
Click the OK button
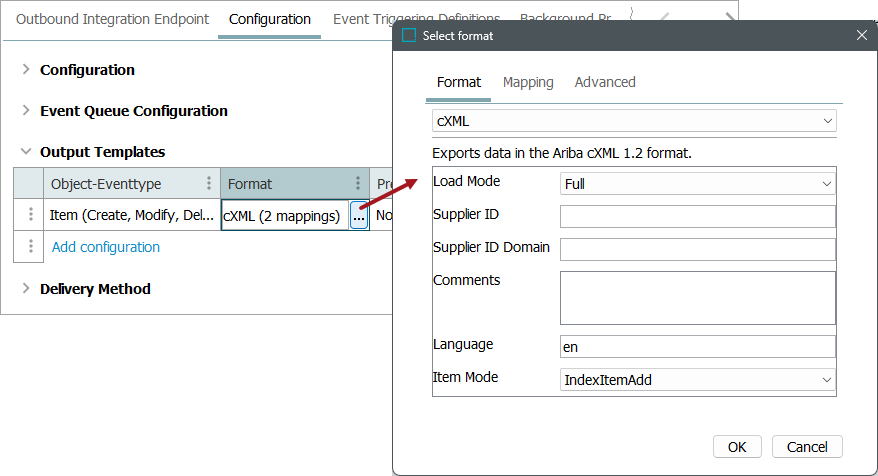[737, 446]
